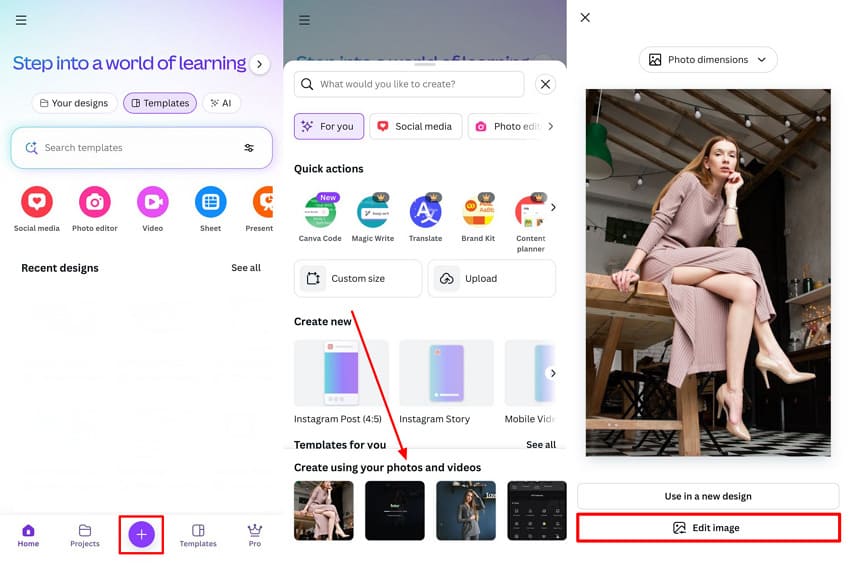The image size is (850, 574).
Task: Focus 'What would you like to create?' search
Action: coord(409,84)
